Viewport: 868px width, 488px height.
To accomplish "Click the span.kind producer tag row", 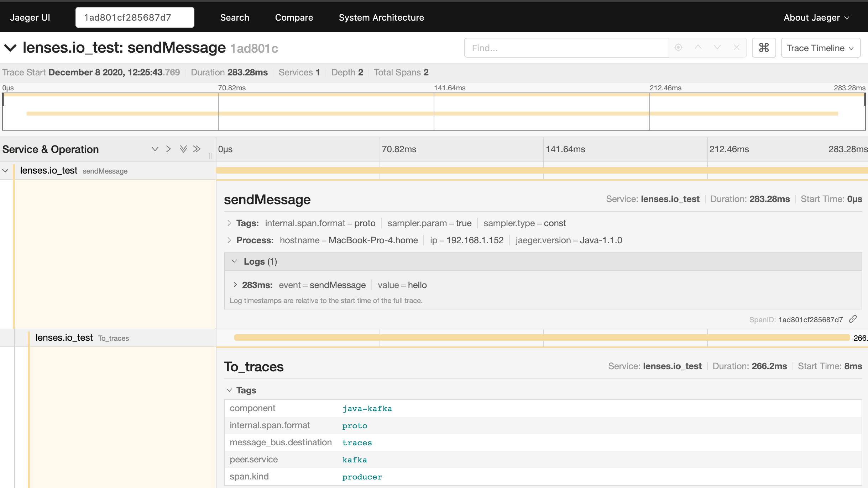I will 543,477.
